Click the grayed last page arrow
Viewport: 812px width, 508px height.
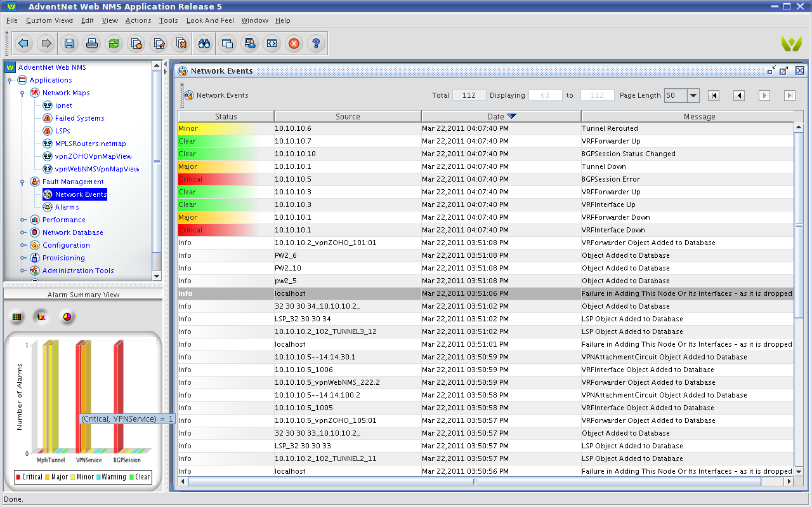click(790, 95)
